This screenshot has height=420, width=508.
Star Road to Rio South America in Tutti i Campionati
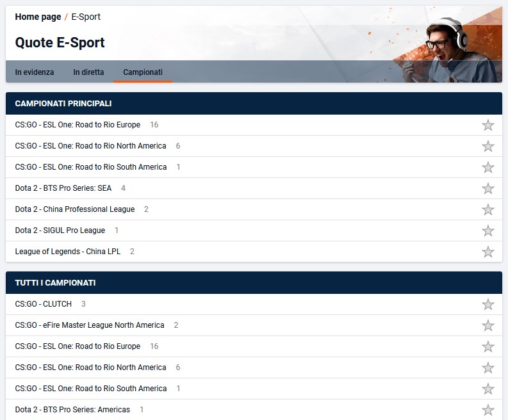488,389
